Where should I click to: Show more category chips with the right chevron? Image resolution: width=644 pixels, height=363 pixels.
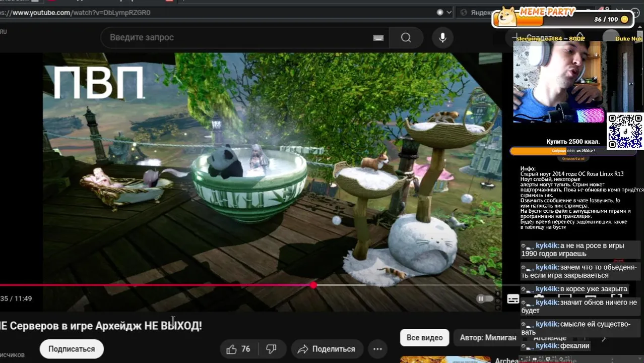(x=604, y=338)
